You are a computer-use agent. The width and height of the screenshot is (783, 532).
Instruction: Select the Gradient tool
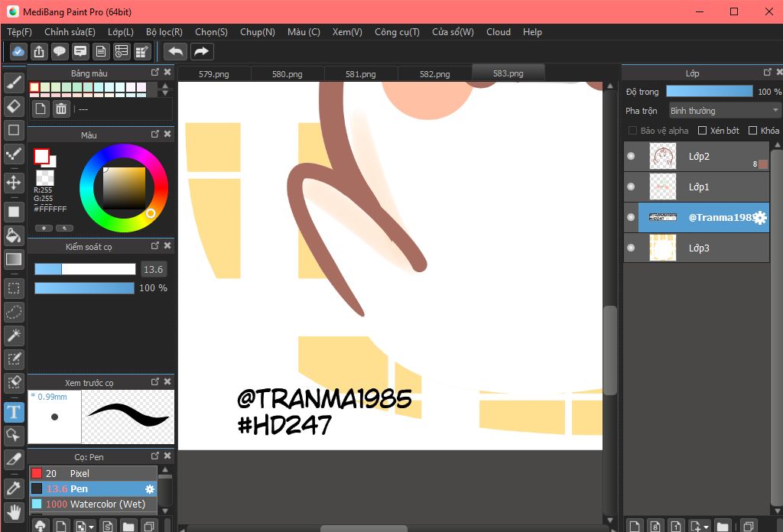point(14,258)
